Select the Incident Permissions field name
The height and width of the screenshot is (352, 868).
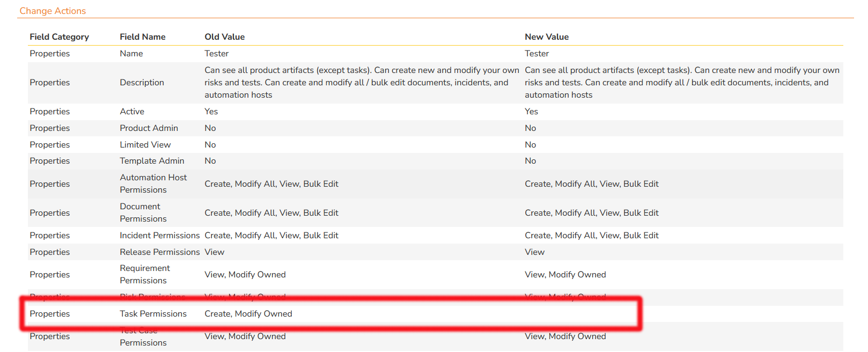coord(159,235)
